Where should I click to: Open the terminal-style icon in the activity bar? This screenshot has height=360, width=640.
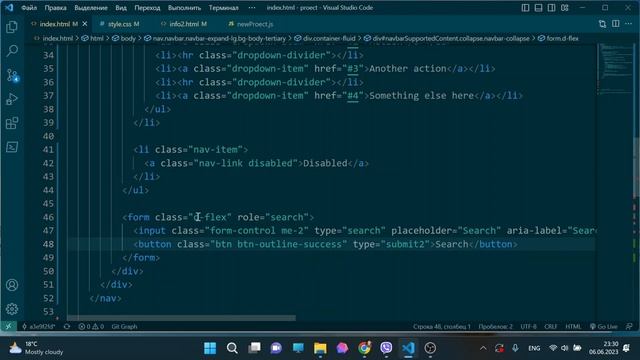click(x=12, y=147)
